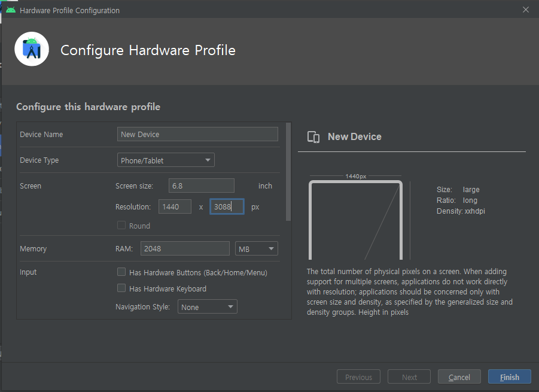The image size is (539, 392).
Task: Click the 'Size: large' text
Action: (x=458, y=190)
